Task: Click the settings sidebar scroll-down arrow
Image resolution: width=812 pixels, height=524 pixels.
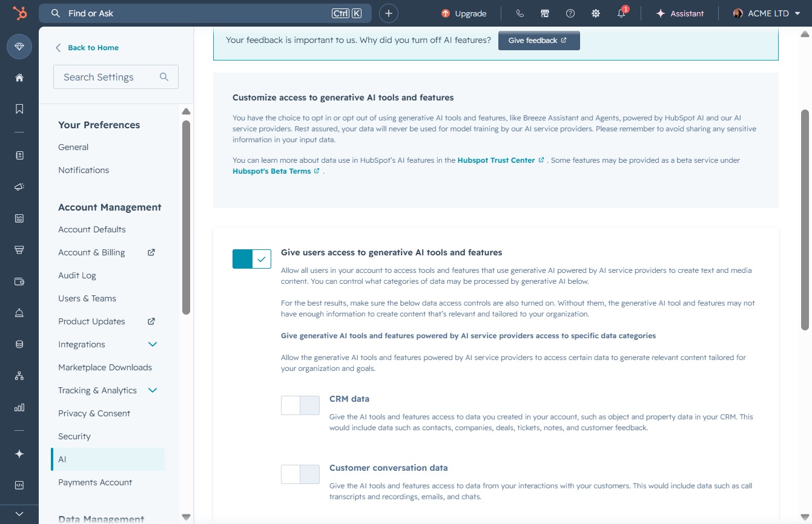Action: coord(186,517)
